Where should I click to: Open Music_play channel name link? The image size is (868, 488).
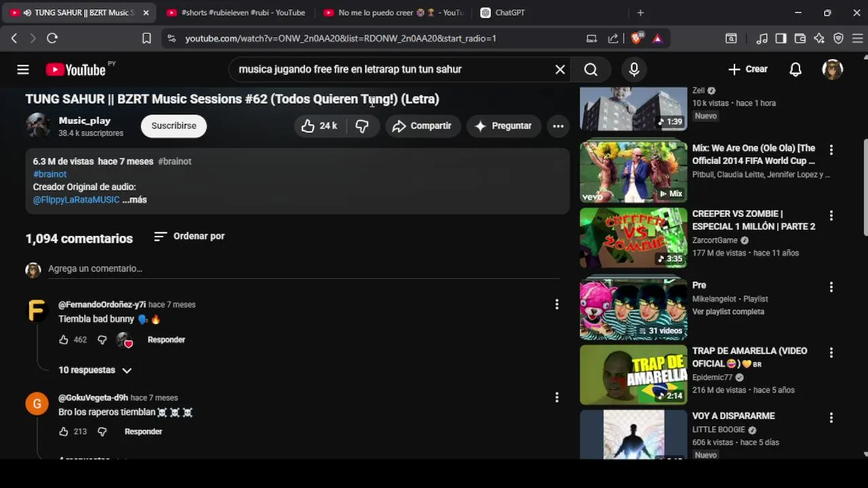click(85, 121)
